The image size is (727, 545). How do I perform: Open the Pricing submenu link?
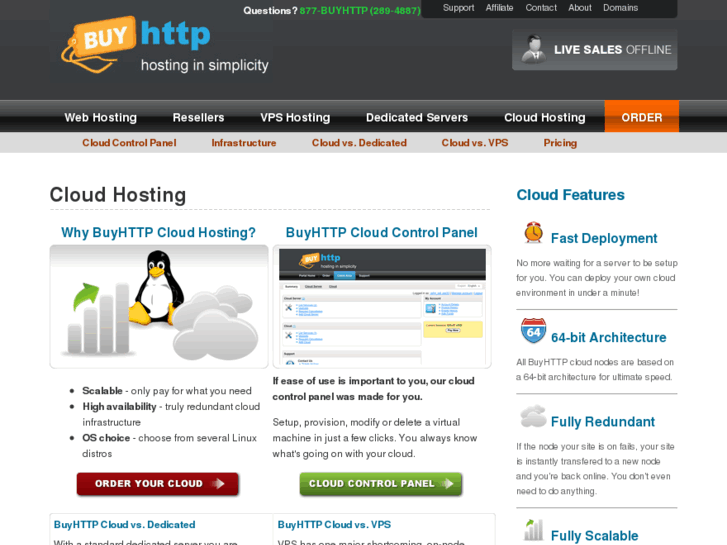click(x=560, y=143)
